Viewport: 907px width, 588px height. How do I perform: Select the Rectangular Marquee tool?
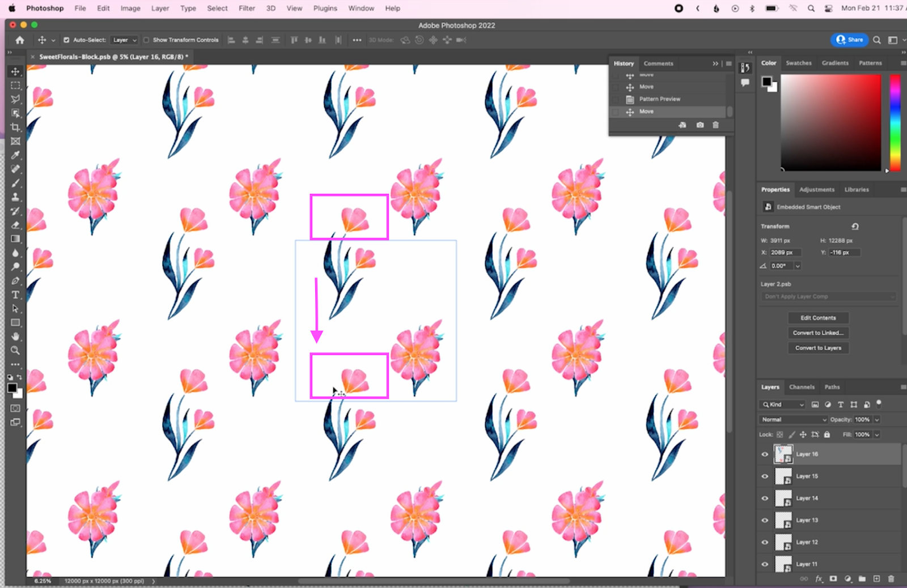(15, 86)
